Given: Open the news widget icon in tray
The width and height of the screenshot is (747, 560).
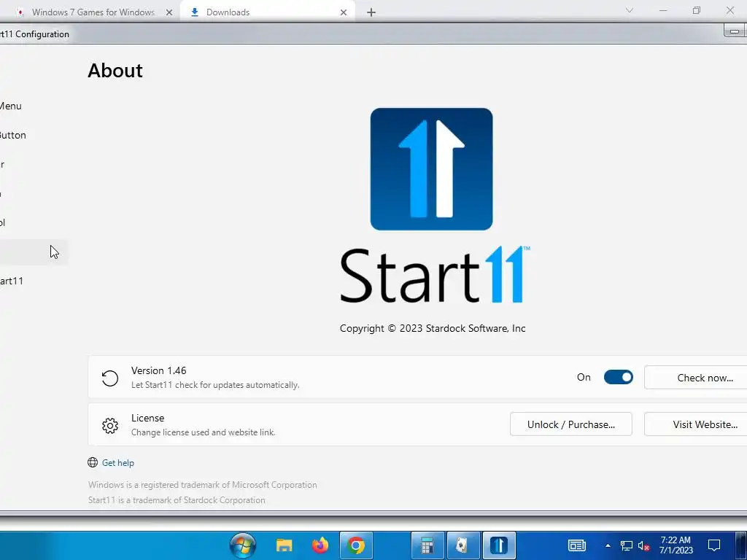Looking at the screenshot, I should pos(576,545).
